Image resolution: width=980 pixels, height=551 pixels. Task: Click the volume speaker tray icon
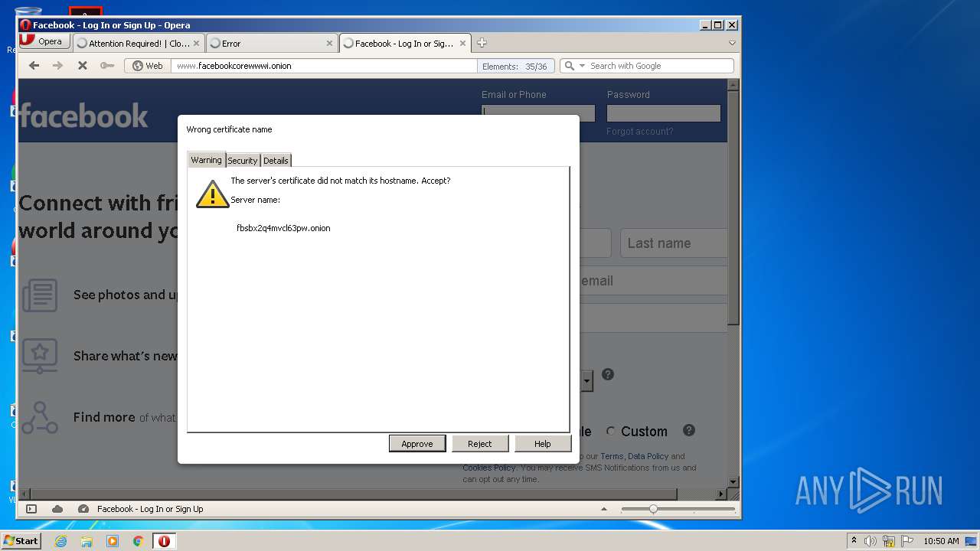click(870, 541)
